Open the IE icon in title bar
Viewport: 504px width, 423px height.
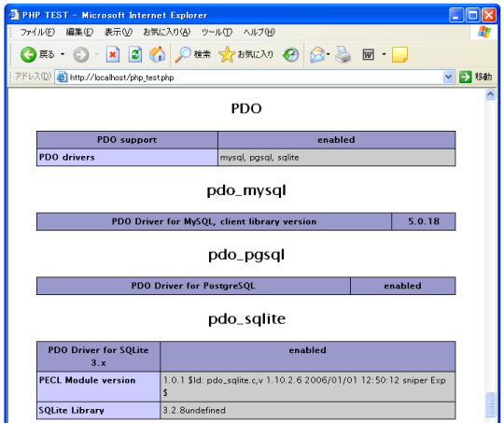(13, 15)
